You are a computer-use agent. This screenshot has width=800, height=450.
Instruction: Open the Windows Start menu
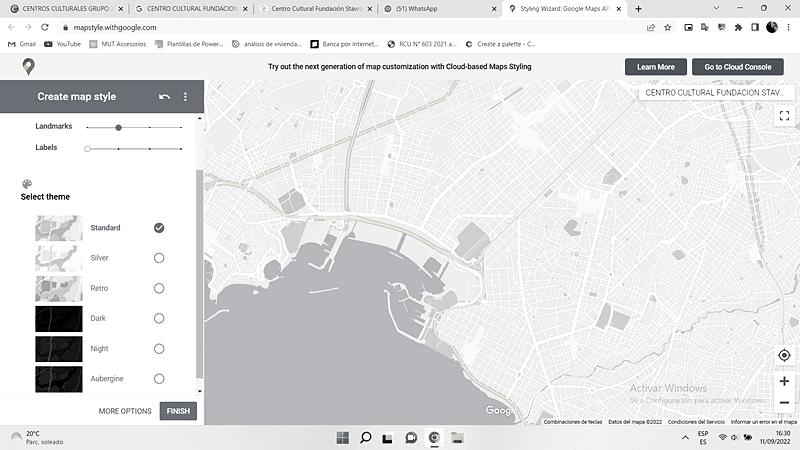343,438
